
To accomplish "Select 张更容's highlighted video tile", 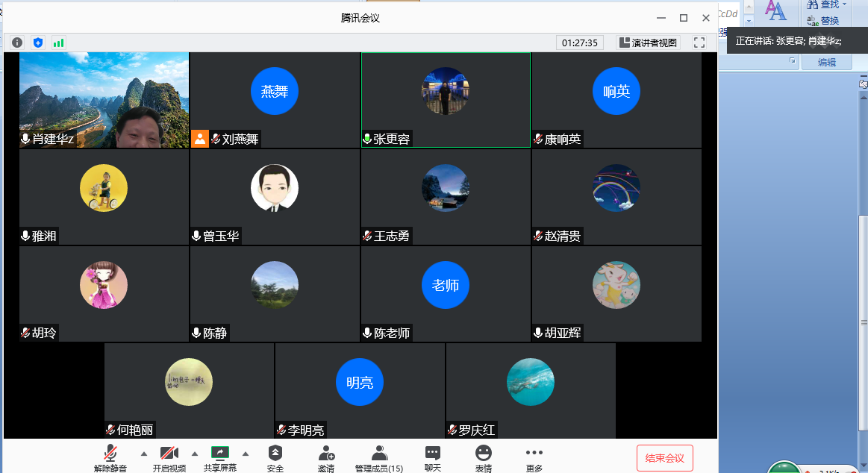I will [446, 99].
